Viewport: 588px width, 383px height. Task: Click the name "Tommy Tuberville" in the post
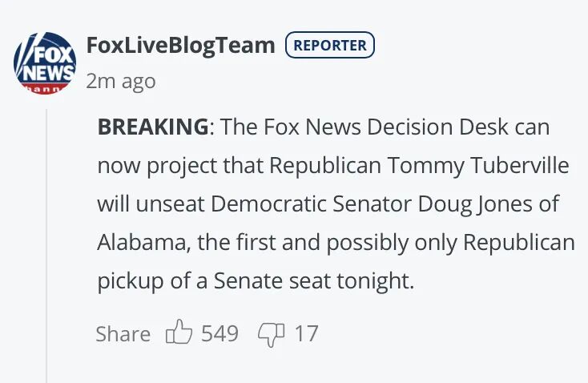[478, 165]
